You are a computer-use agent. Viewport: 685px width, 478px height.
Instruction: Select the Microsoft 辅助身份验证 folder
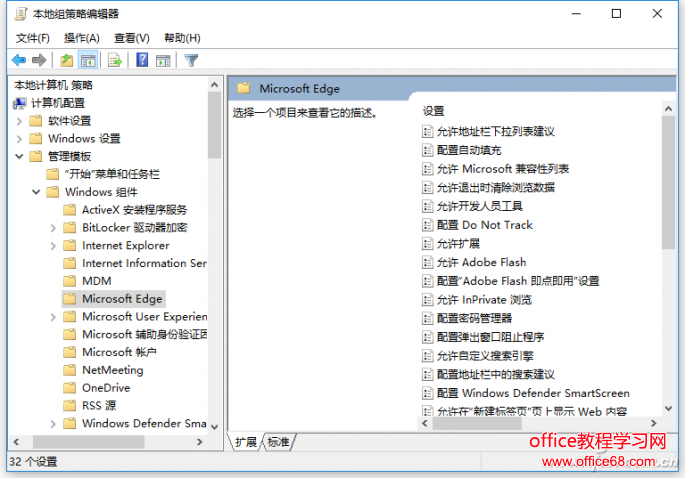pos(135,335)
